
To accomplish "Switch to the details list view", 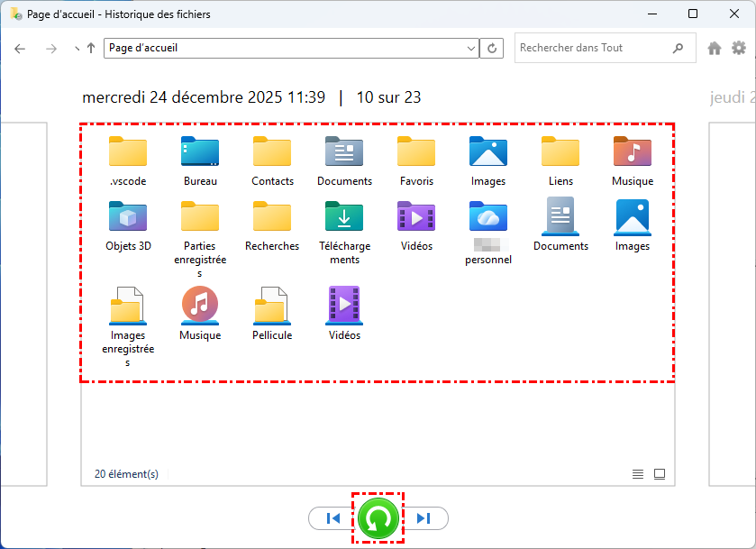I will [638, 474].
